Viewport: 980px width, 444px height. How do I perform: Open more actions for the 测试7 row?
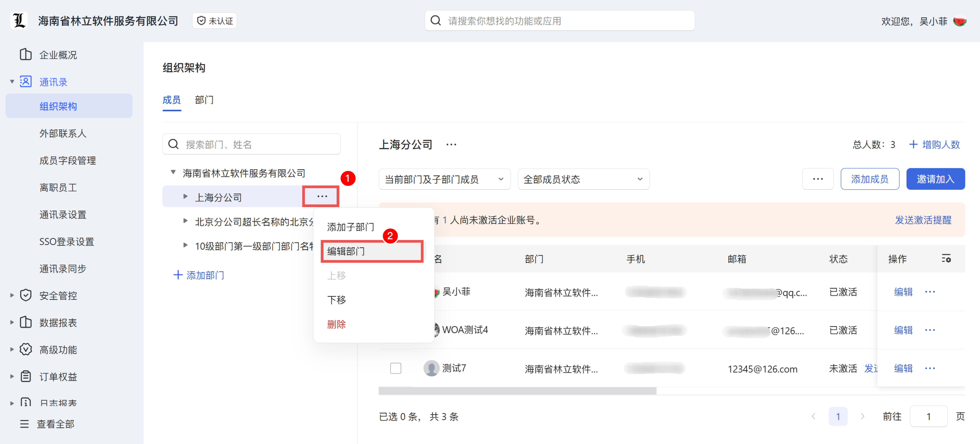[x=930, y=368]
